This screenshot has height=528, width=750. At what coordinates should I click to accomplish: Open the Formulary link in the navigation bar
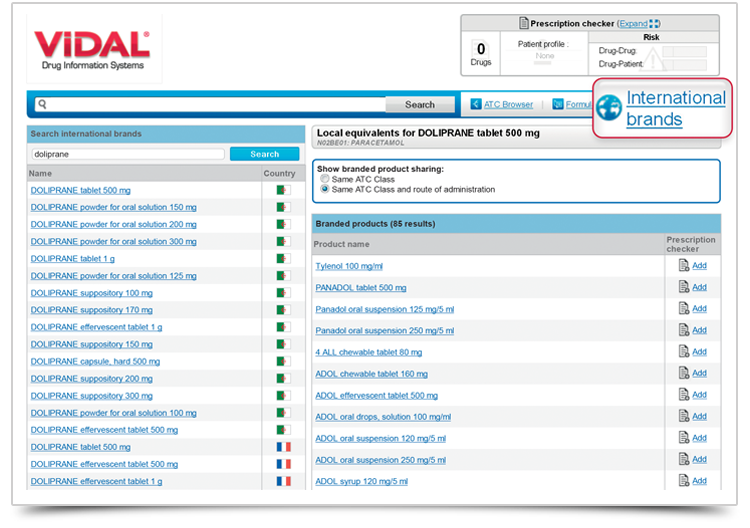point(578,104)
